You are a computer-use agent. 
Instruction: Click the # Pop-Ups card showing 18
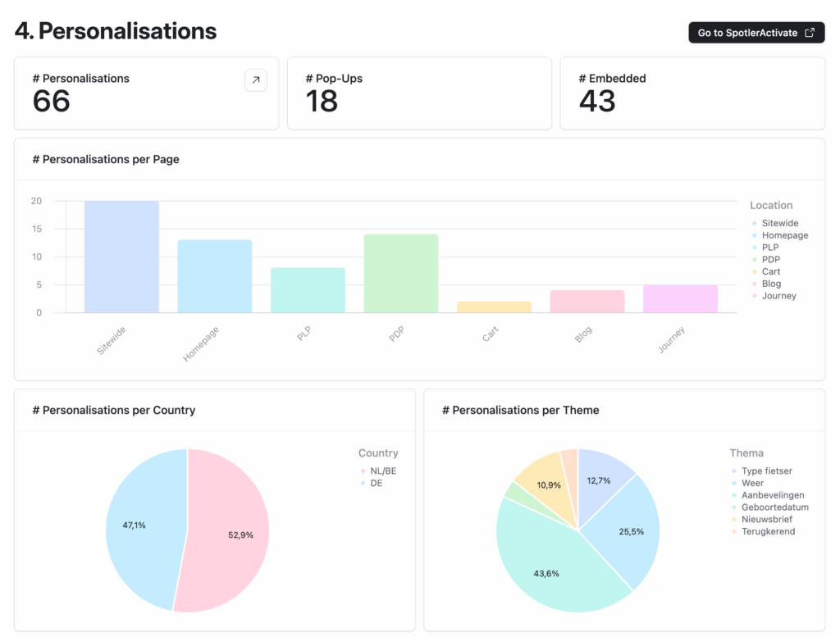(419, 93)
